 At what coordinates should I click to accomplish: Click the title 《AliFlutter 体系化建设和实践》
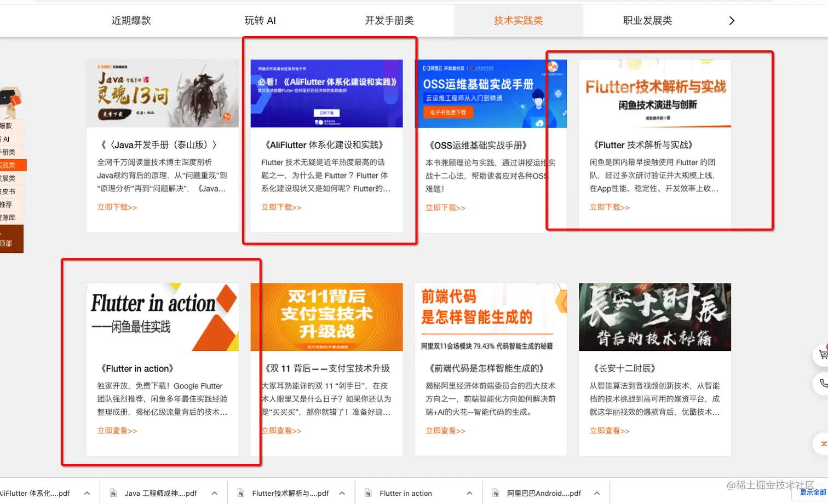pos(324,145)
